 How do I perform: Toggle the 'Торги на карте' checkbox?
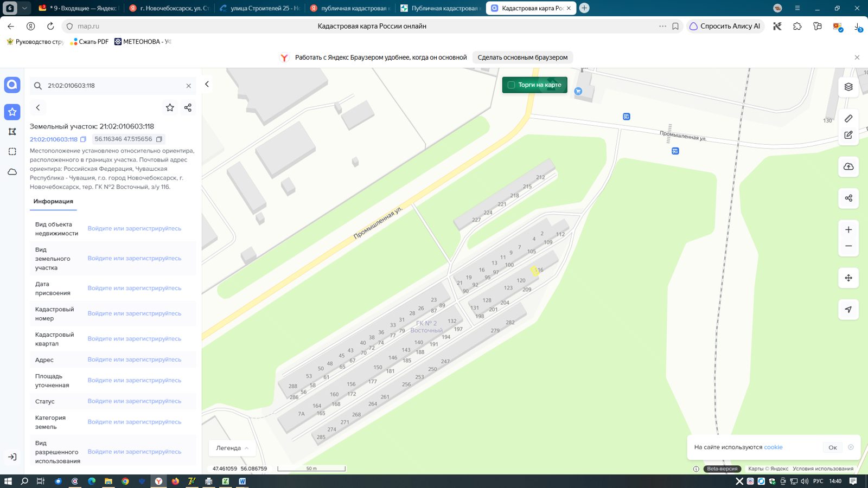click(x=511, y=85)
